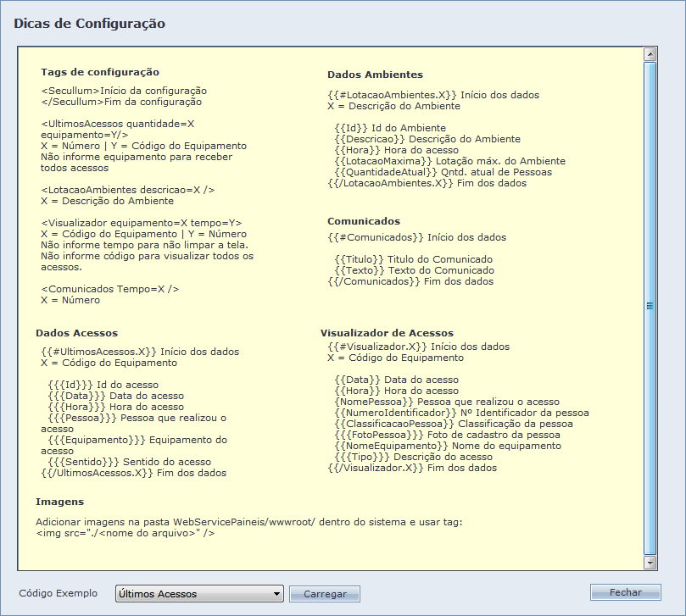
Task: Click the 'Comunicados' section heading
Action: [x=364, y=221]
